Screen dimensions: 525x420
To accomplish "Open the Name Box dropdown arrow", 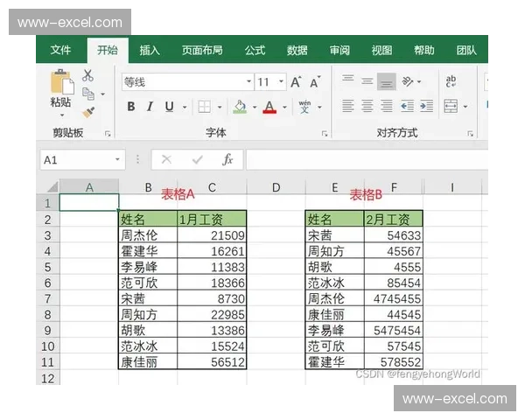I will 117,159.
